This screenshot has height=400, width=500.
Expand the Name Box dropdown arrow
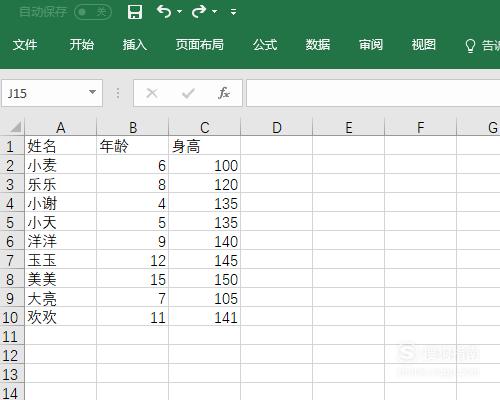click(93, 92)
